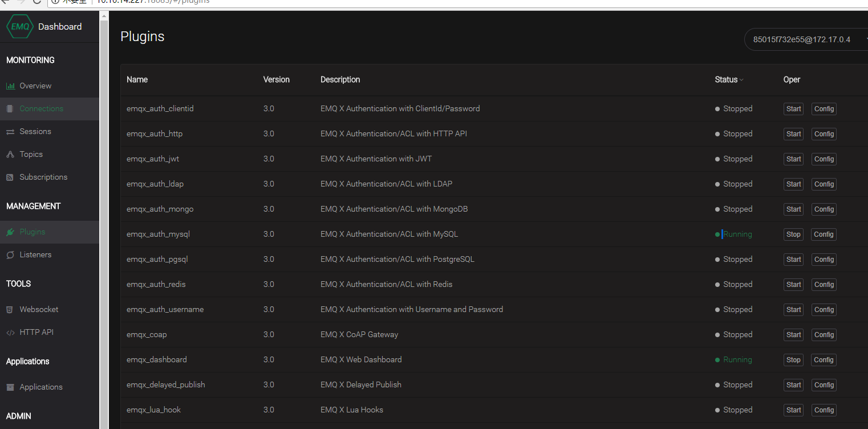Click the browser address bar
Viewport: 868px width, 429px height.
(x=456, y=2)
